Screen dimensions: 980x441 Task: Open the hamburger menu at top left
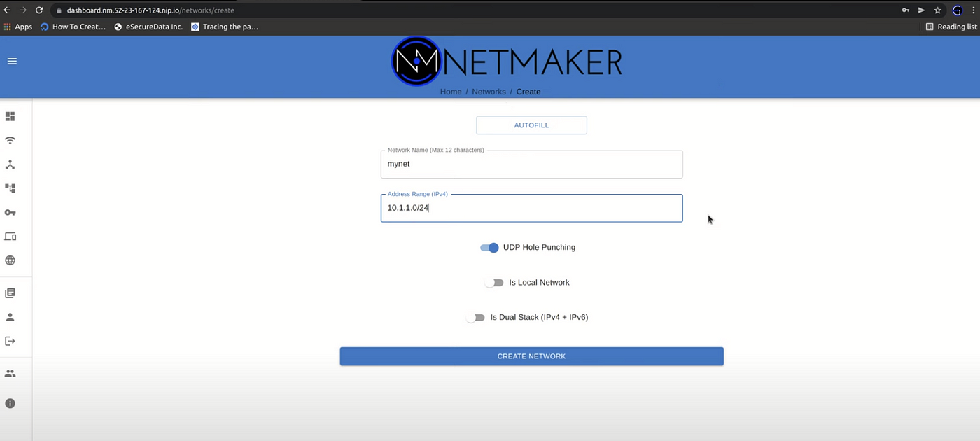click(12, 61)
